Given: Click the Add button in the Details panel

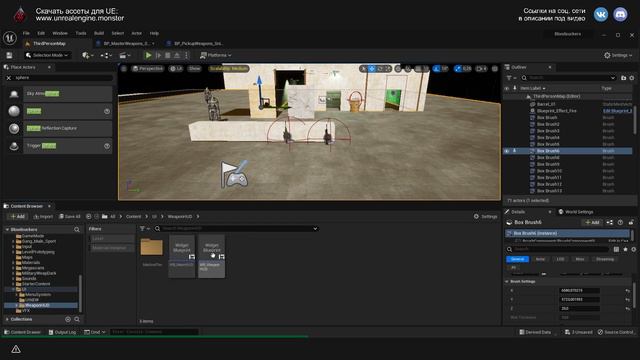Looking at the screenshot, I should coord(592,222).
